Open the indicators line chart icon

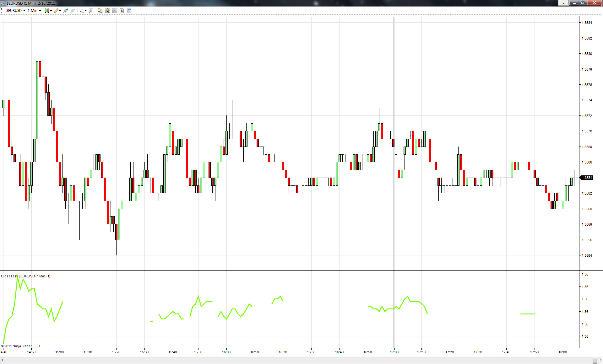(115, 11)
